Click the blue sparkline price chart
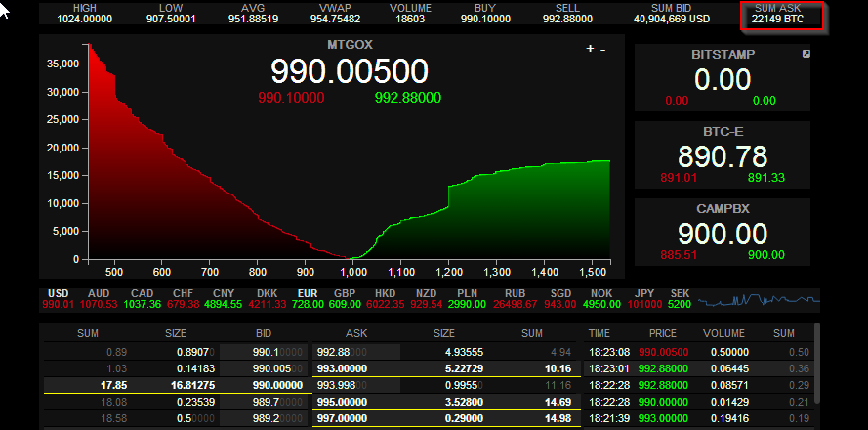Viewport: 868px width, 430px height. click(x=759, y=300)
